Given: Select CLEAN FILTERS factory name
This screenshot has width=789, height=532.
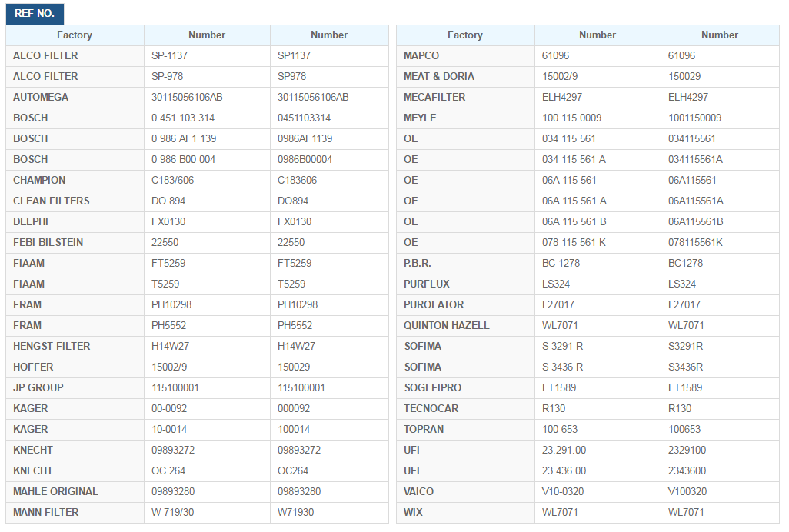Looking at the screenshot, I should [52, 201].
